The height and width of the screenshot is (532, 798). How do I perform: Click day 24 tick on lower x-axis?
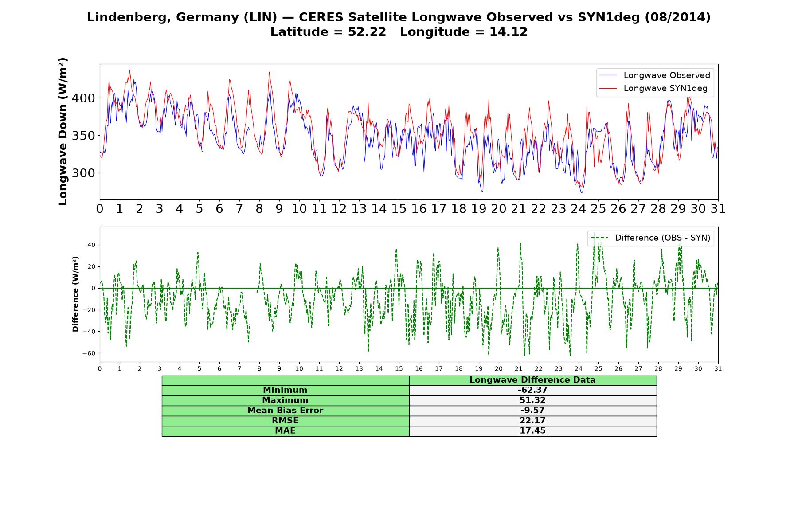tap(579, 369)
